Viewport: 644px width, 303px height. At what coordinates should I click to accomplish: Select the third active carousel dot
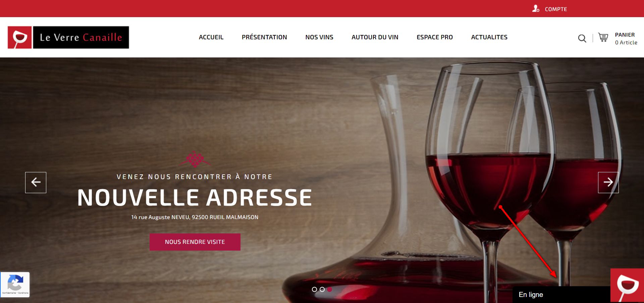tap(330, 289)
